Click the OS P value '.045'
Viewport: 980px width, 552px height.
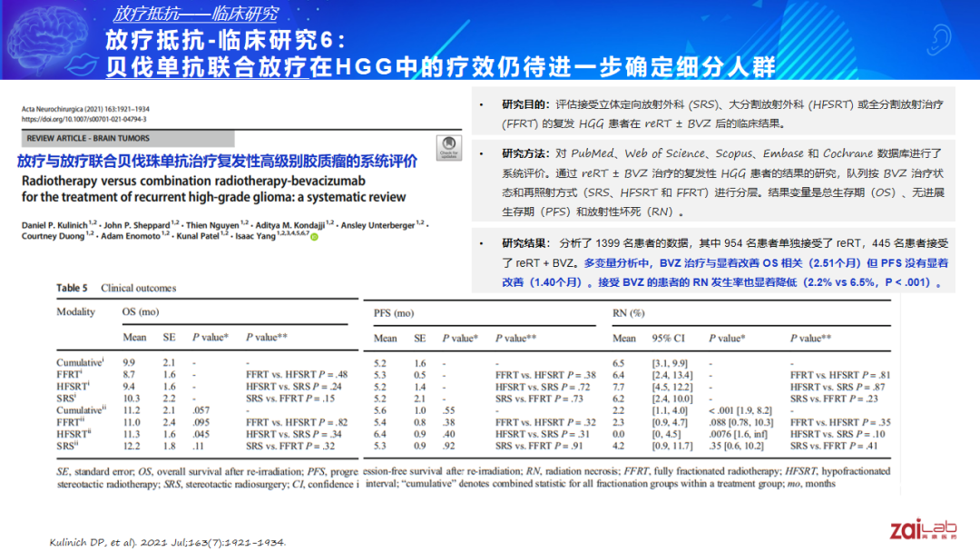click(201, 435)
